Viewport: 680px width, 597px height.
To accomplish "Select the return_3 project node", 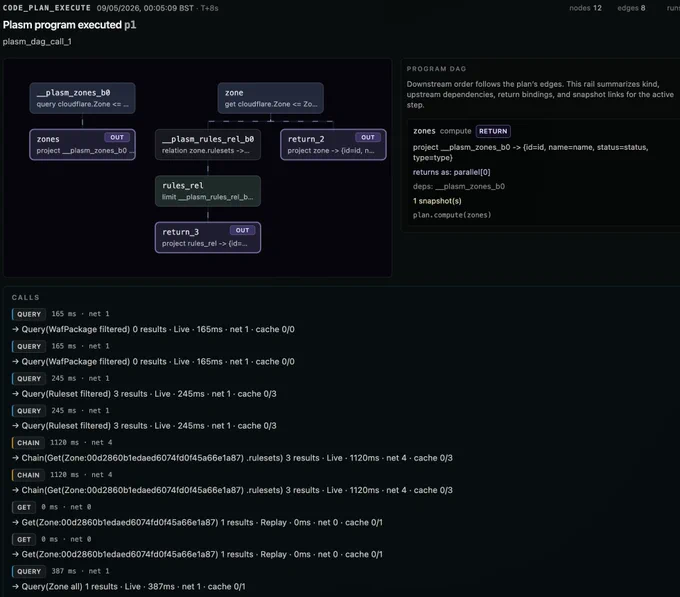I will click(208, 237).
